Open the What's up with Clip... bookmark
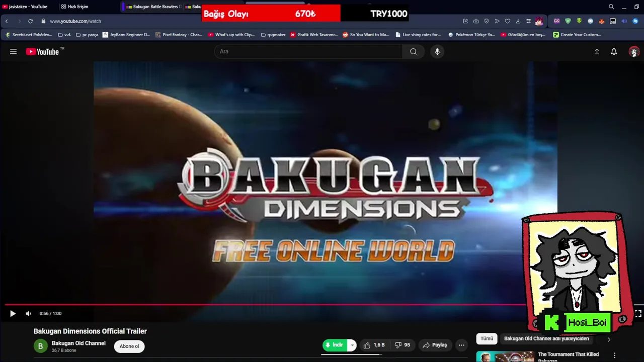The height and width of the screenshot is (362, 644). pos(231,35)
